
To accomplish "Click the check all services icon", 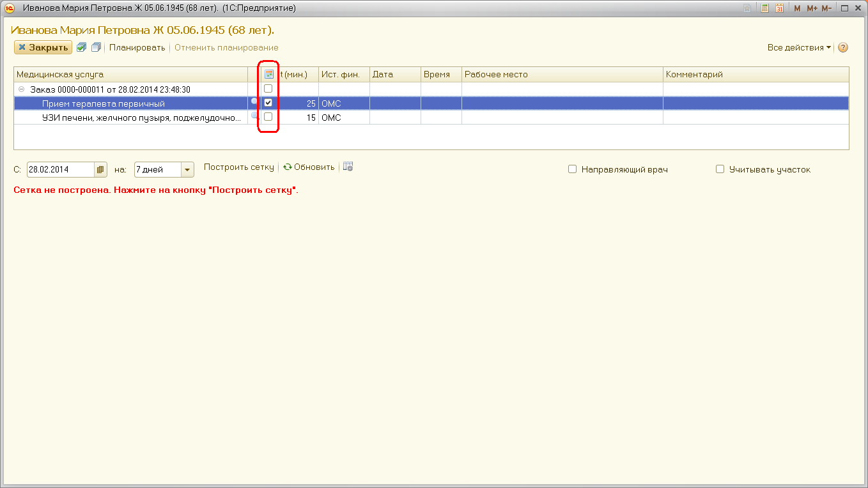I will pyautogui.click(x=81, y=47).
